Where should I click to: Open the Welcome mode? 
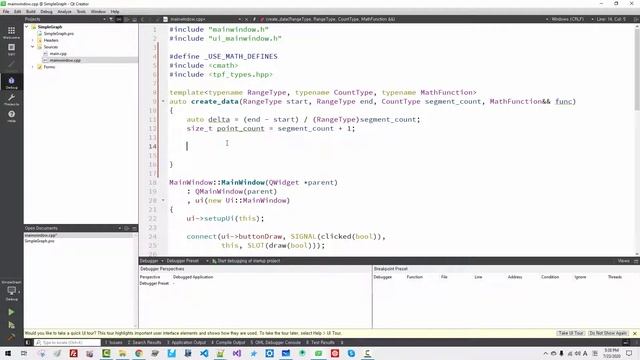coord(11,33)
